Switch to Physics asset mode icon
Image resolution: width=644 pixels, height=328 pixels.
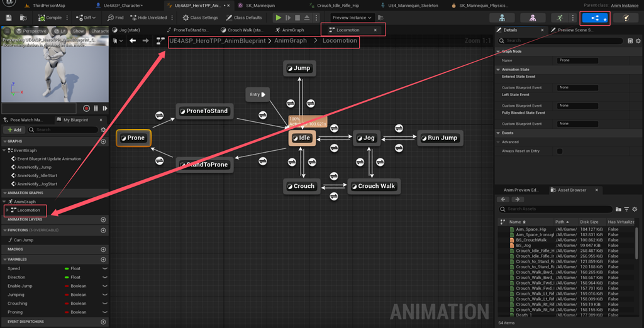626,18
